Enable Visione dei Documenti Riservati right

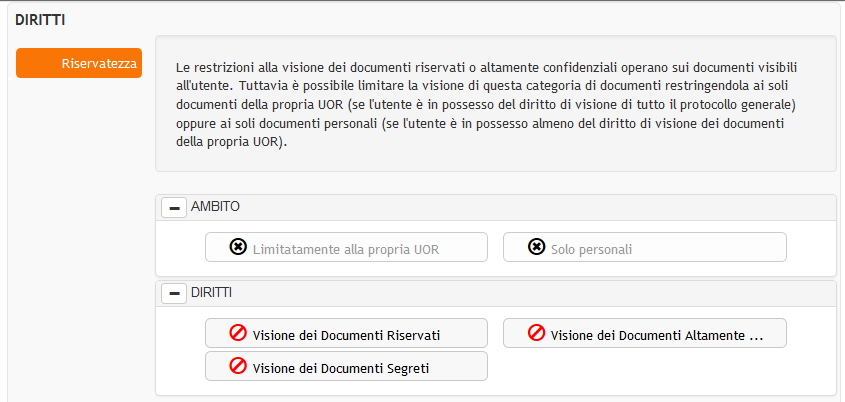pyautogui.click(x=346, y=334)
